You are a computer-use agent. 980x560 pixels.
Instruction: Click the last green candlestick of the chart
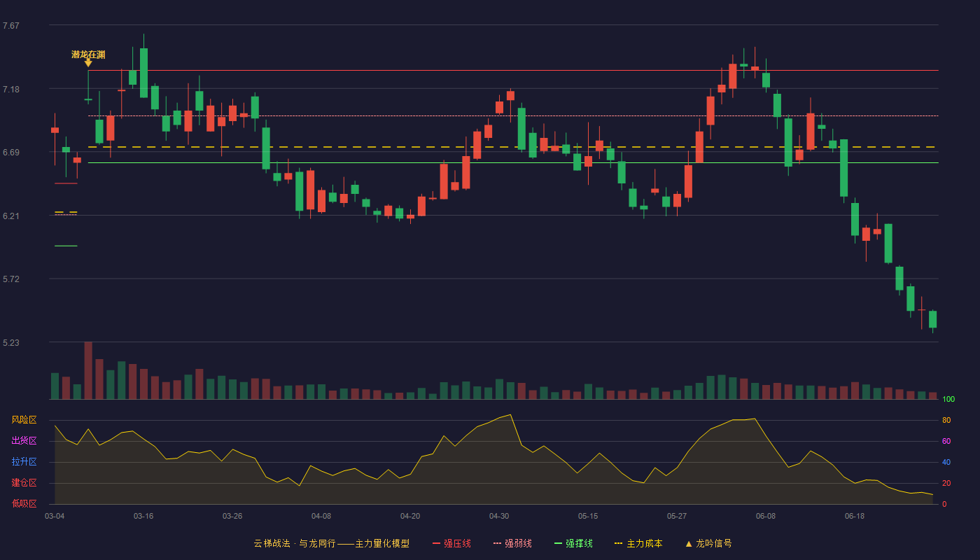coord(932,320)
